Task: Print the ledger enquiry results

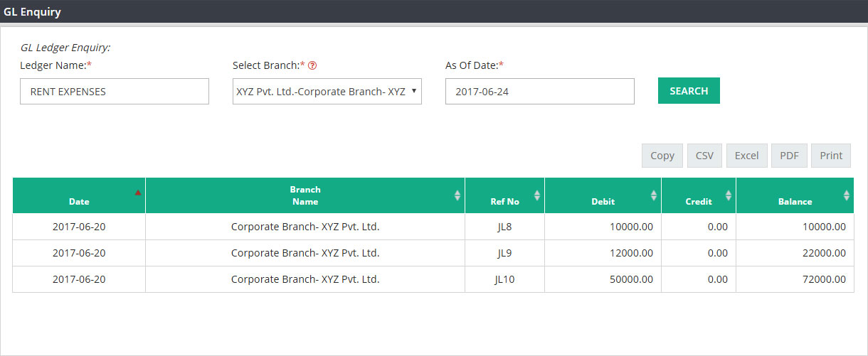Action: pyautogui.click(x=831, y=156)
